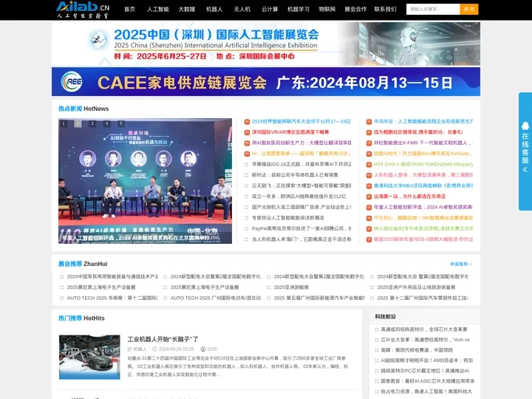
Task: Click hot badge beside AI，让团圆更简单
Action: click(247, 154)
